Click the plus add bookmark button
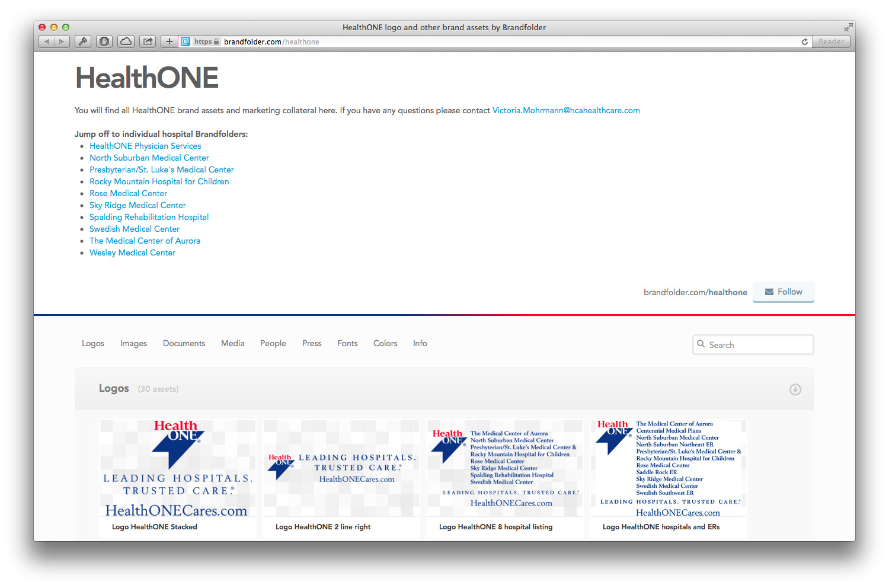 click(170, 41)
